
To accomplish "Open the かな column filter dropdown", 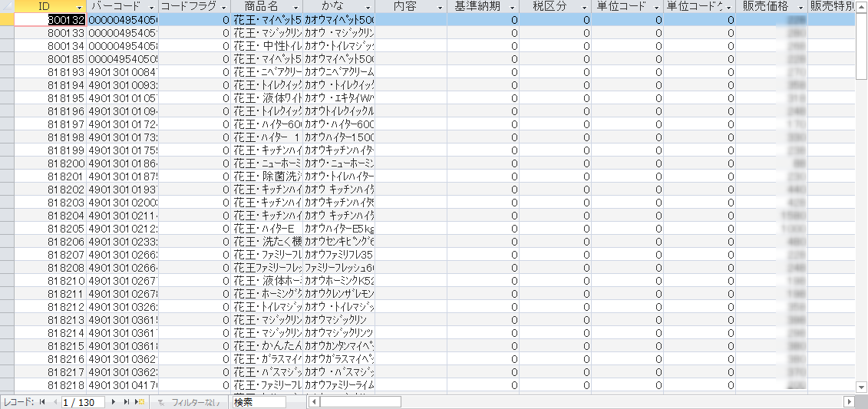I will tap(368, 7).
